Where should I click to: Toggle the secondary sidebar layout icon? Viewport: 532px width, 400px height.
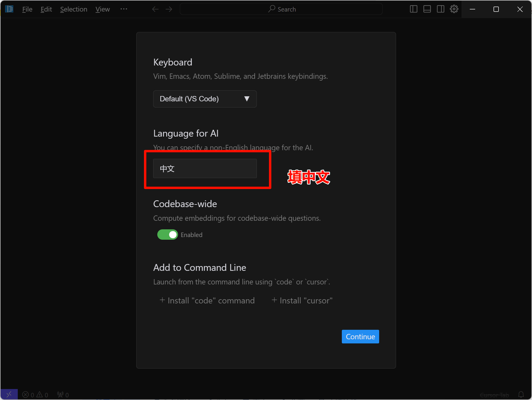(x=440, y=9)
